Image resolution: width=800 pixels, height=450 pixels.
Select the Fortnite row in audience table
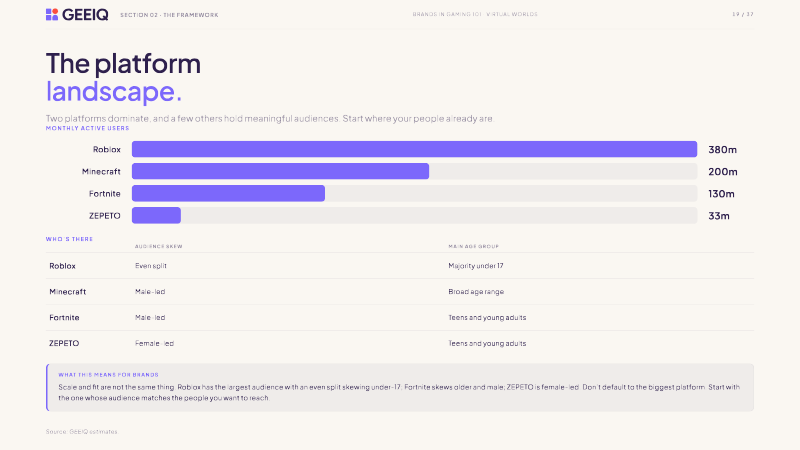[x=400, y=317]
